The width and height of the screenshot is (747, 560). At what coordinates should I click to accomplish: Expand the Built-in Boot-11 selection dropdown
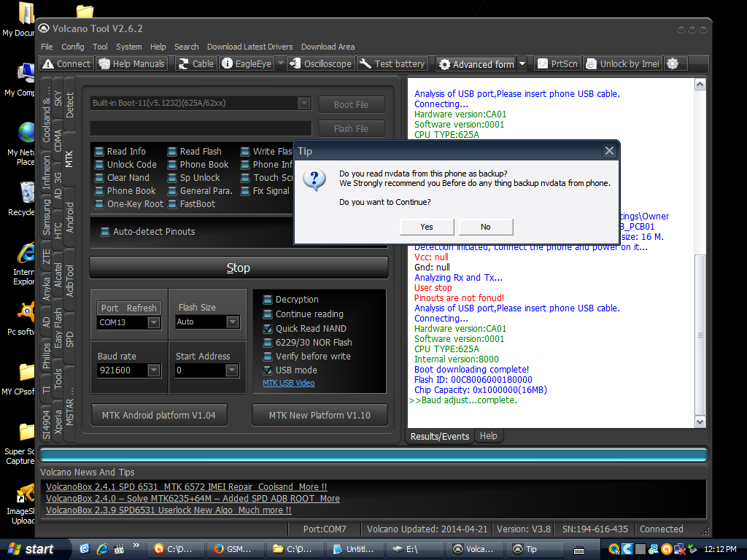[304, 103]
